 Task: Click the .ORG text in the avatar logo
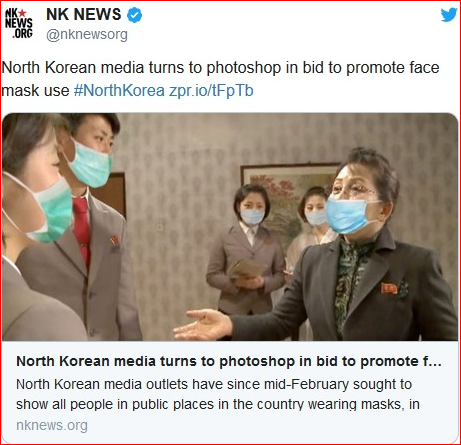[22, 33]
